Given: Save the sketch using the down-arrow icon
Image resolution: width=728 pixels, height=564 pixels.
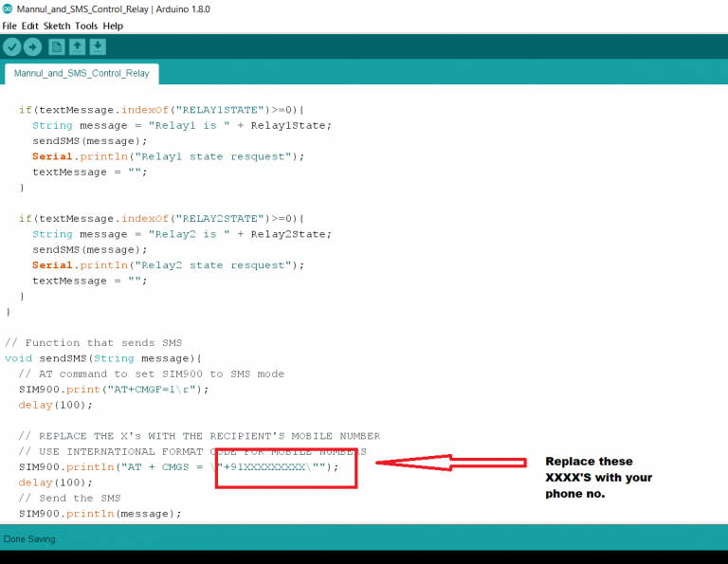Looking at the screenshot, I should (98, 46).
